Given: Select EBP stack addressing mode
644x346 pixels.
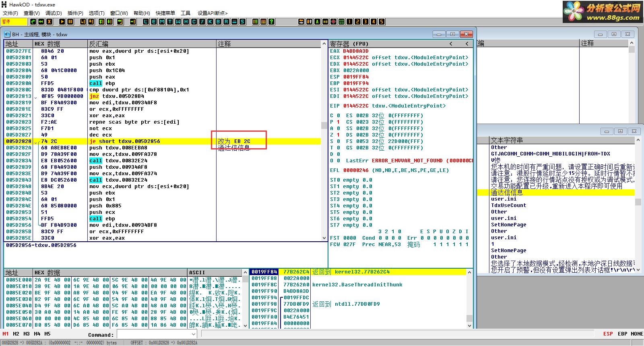Looking at the screenshot, I should [x=622, y=334].
